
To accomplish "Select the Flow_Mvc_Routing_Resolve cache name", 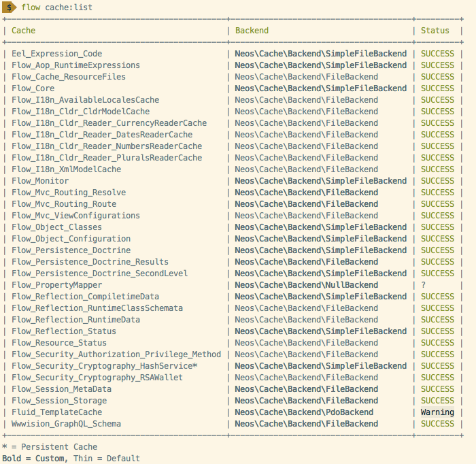I will coord(69,193).
